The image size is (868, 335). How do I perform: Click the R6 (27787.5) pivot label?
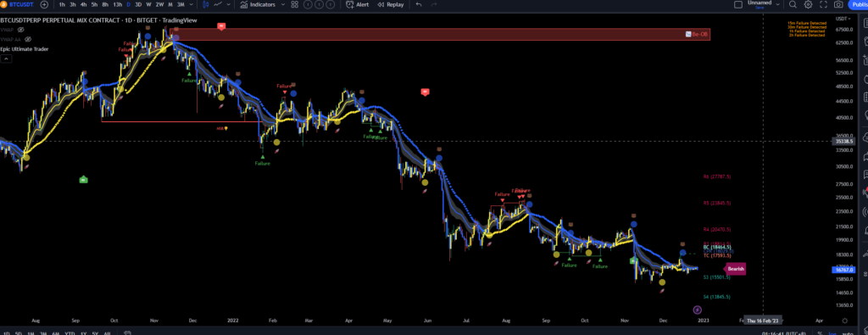(x=717, y=176)
